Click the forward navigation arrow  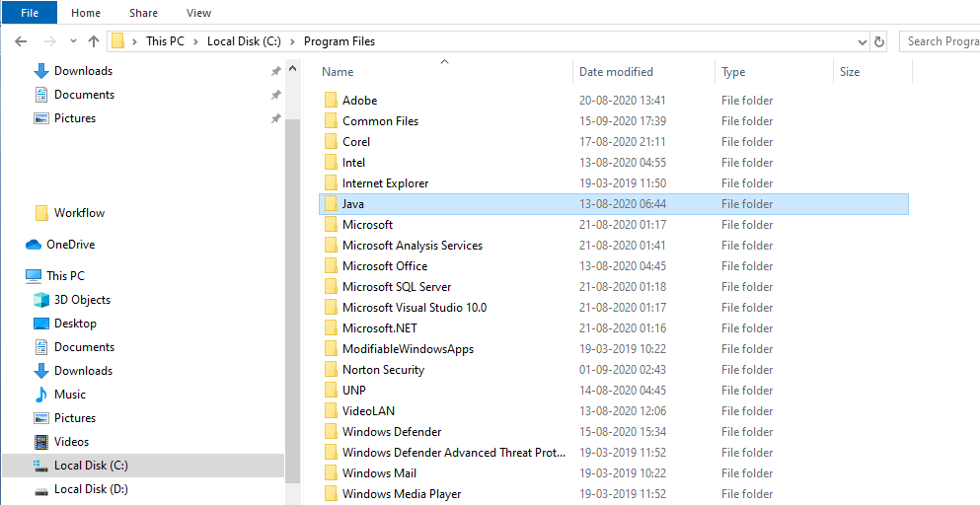50,41
